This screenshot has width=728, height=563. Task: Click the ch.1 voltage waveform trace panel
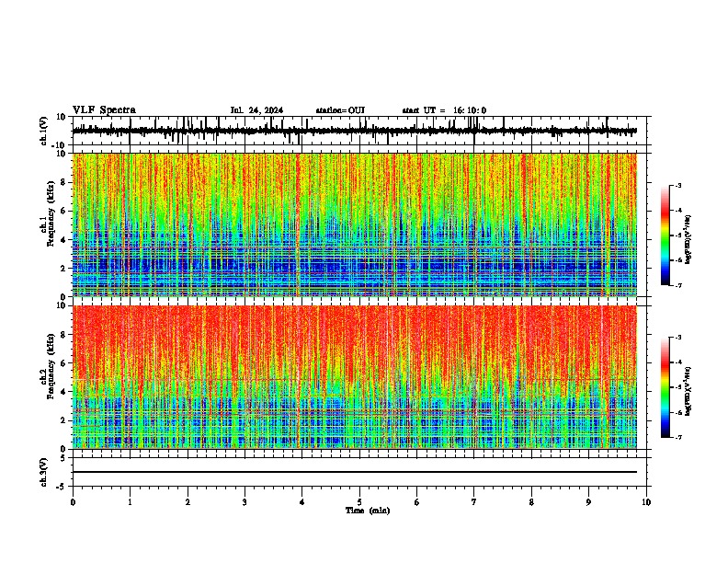pyautogui.click(x=359, y=131)
